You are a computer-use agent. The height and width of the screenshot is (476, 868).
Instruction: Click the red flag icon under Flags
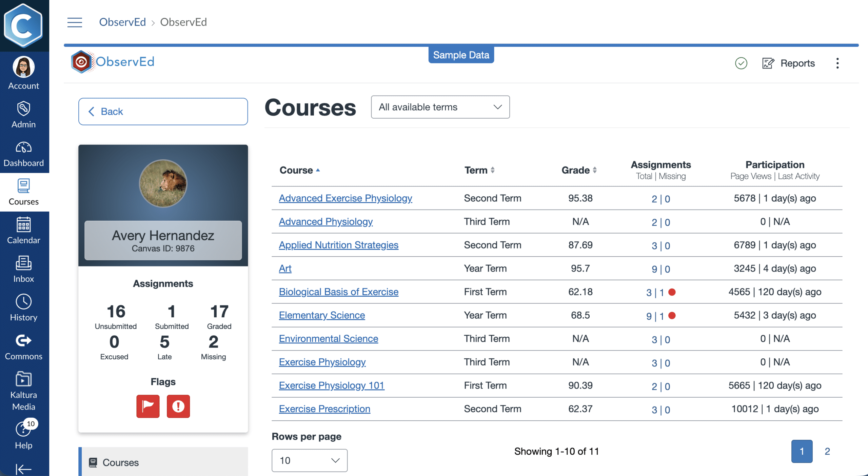pyautogui.click(x=148, y=406)
